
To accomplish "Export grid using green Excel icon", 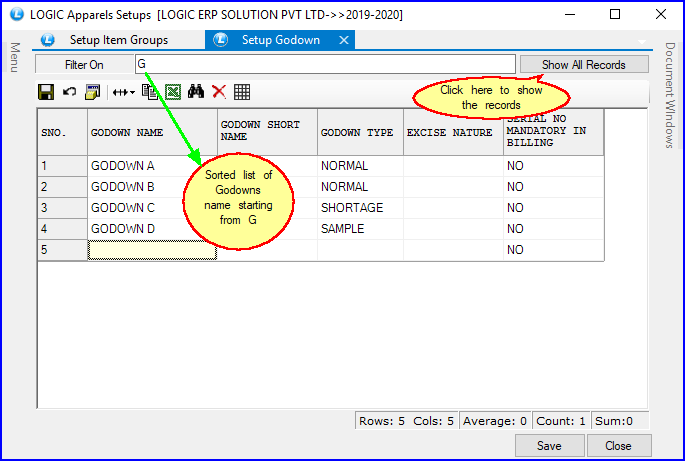I will coord(173,92).
